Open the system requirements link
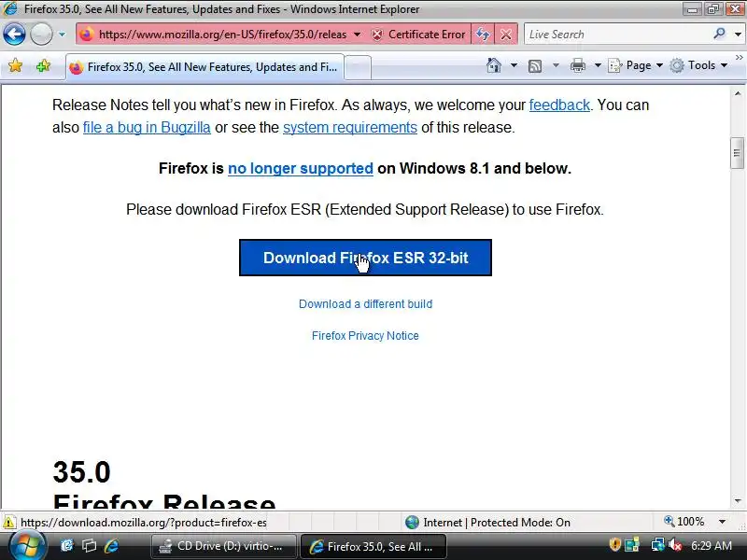The width and height of the screenshot is (747, 560). point(350,128)
